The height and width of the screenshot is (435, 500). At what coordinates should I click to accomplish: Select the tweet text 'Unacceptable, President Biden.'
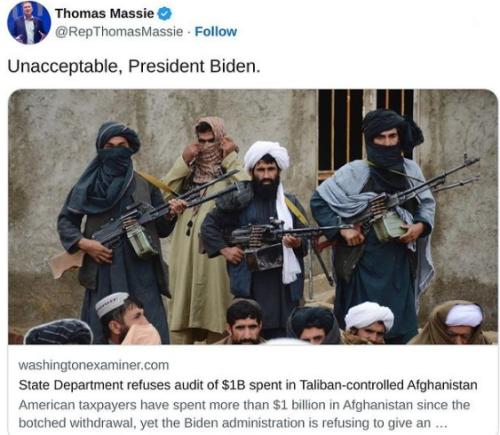(x=134, y=66)
